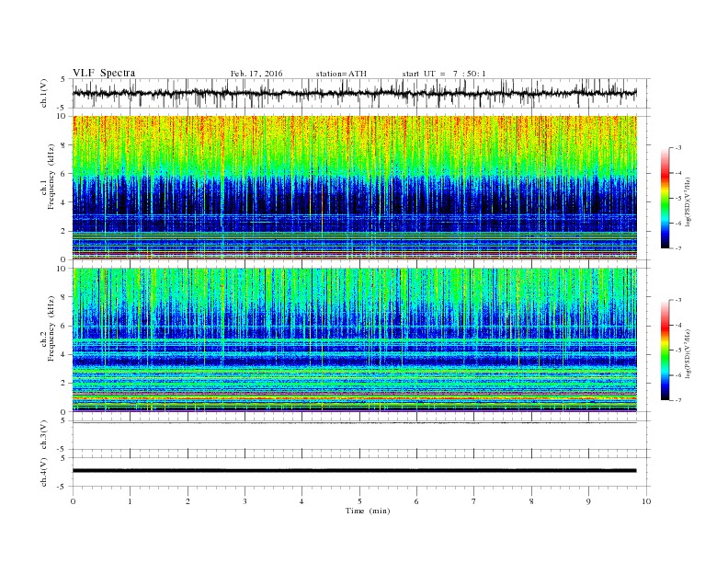Click time-axis tick label "7"
This screenshot has height=563, width=728.
(x=474, y=501)
